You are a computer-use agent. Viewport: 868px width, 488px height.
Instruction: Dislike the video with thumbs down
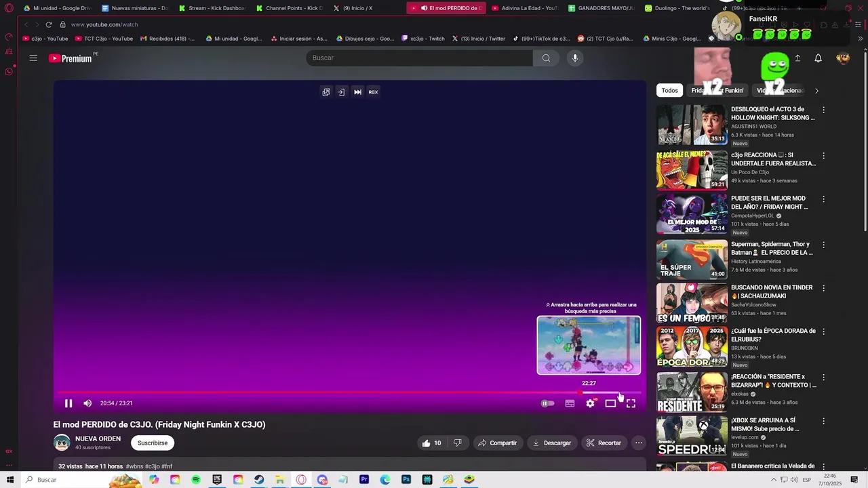pos(457,443)
